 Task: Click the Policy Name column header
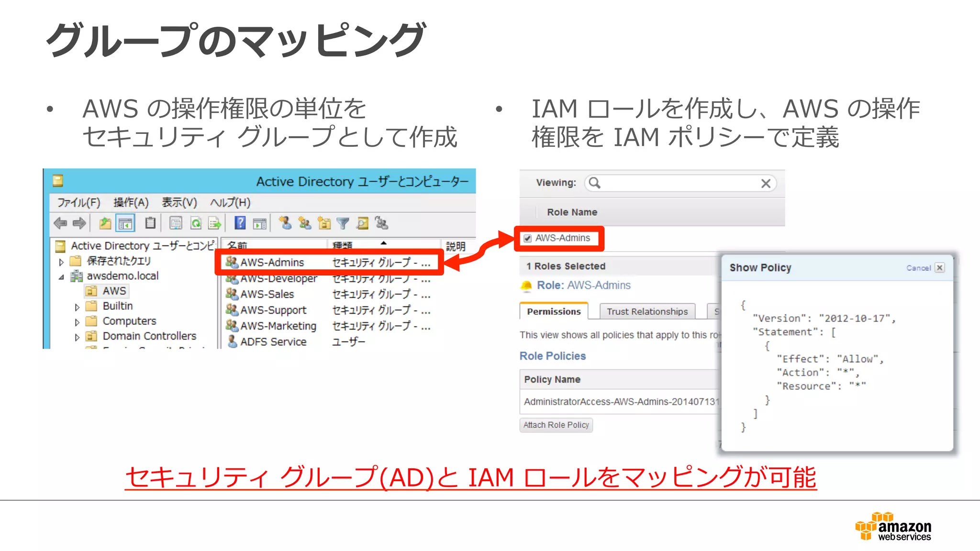point(552,379)
